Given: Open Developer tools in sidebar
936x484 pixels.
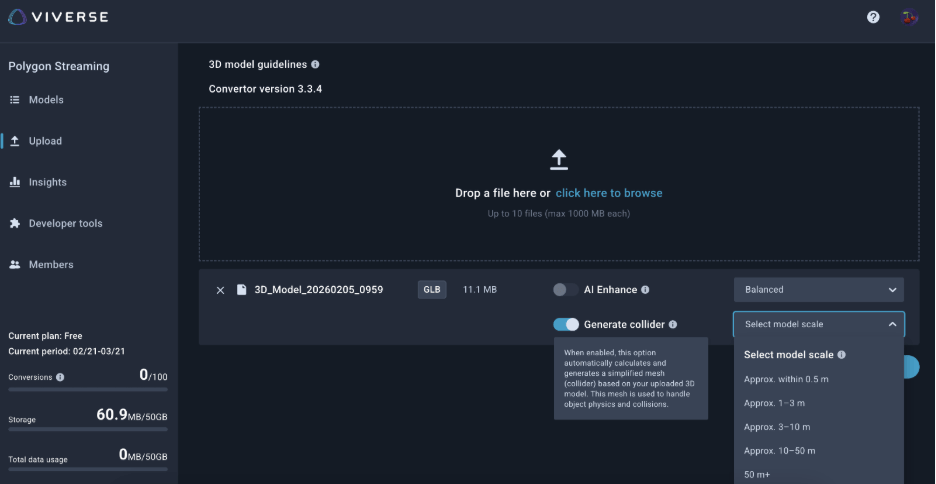Looking at the screenshot, I should 65,223.
